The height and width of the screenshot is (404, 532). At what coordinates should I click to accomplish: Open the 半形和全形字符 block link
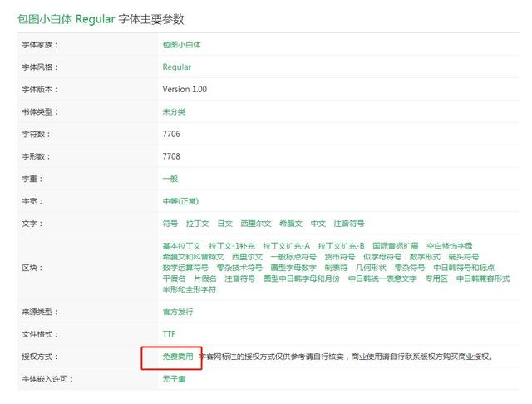(190, 289)
